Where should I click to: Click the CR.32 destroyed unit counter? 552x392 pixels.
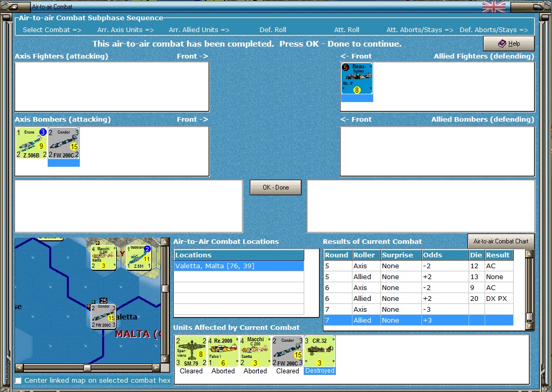320,352
